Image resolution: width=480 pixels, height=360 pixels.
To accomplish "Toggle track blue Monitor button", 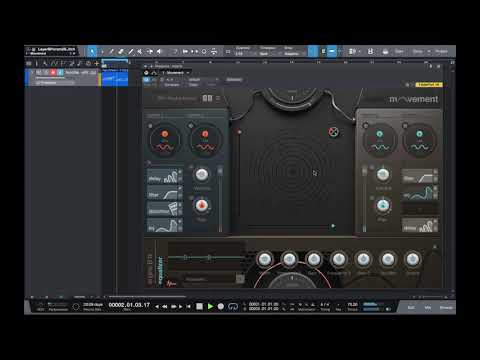I will pyautogui.click(x=60, y=72).
